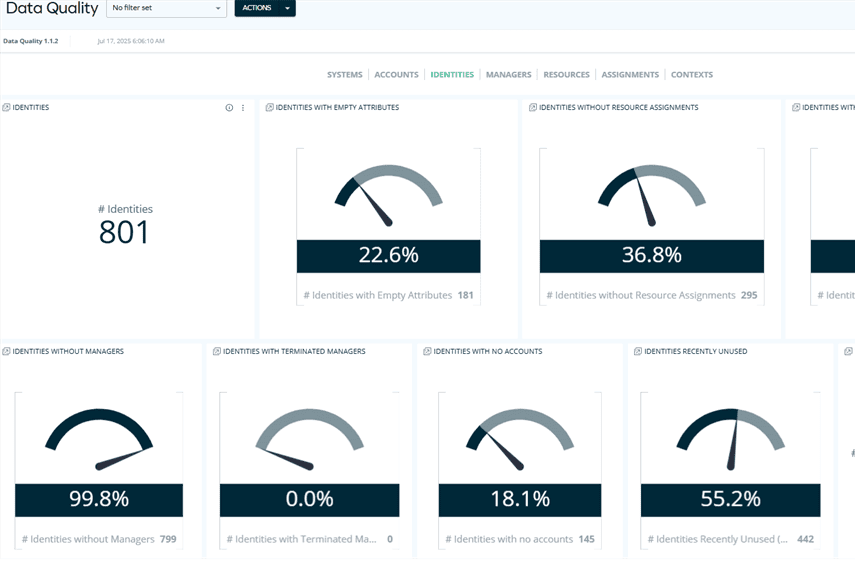Click icon beside Identities Recently Unused title

[638, 351]
